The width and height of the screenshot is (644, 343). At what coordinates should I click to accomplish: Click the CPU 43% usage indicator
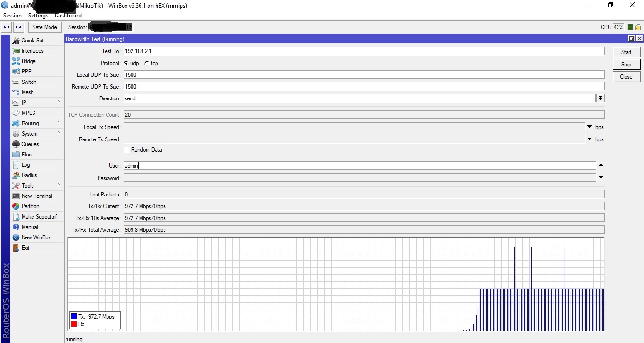(x=619, y=27)
